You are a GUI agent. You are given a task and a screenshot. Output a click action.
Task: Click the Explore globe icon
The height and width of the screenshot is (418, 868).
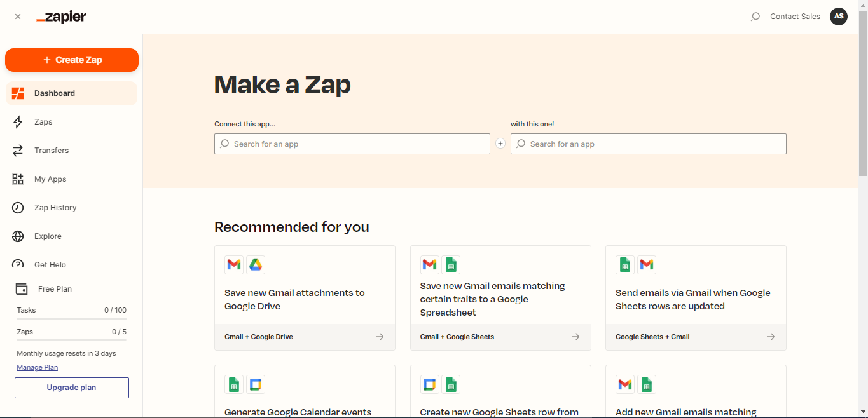[x=18, y=236]
